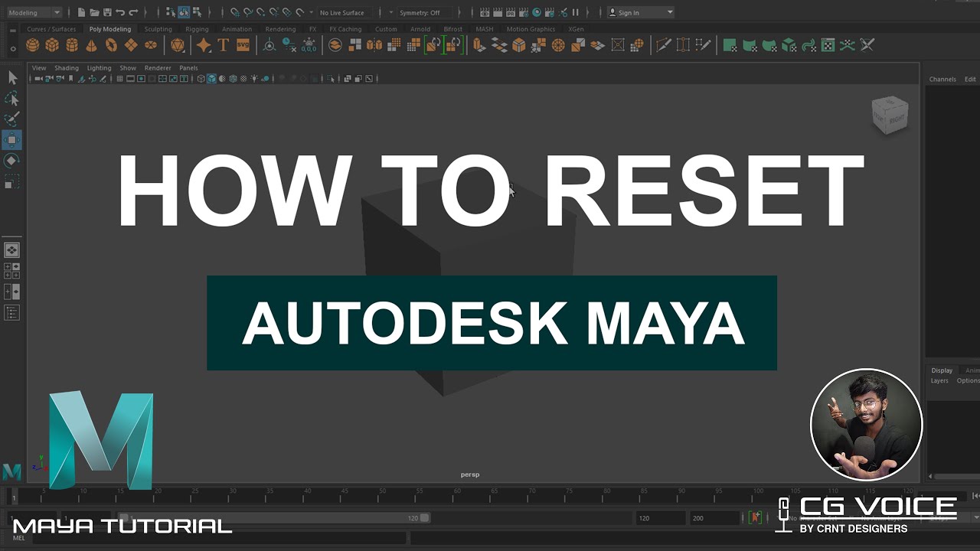
Task: Open the shelf options gear menu
Action: (x=12, y=49)
